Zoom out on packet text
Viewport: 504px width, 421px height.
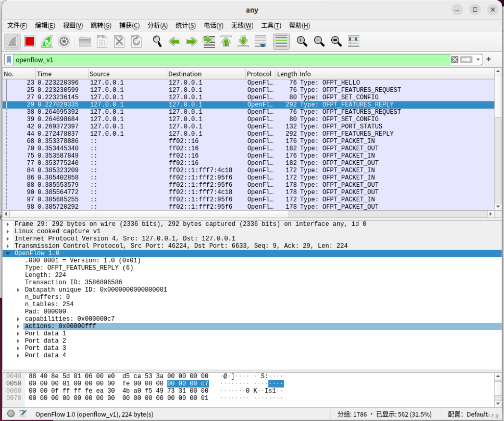point(319,42)
